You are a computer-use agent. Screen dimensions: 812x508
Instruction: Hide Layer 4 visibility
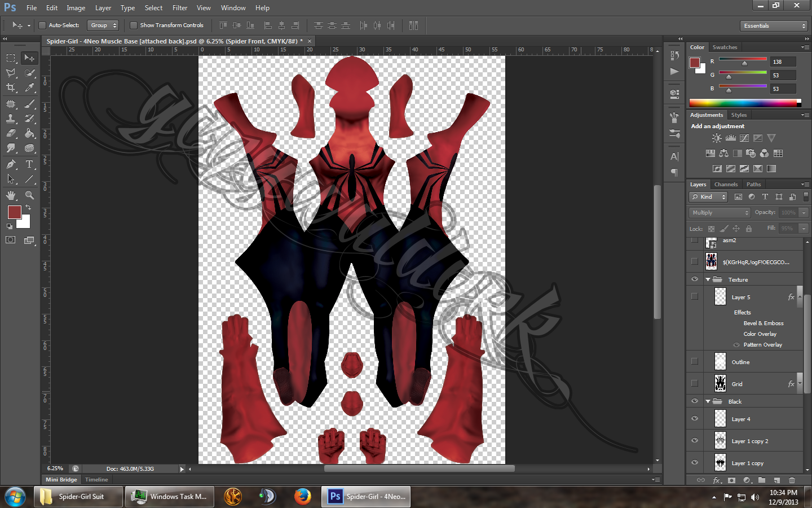point(695,419)
